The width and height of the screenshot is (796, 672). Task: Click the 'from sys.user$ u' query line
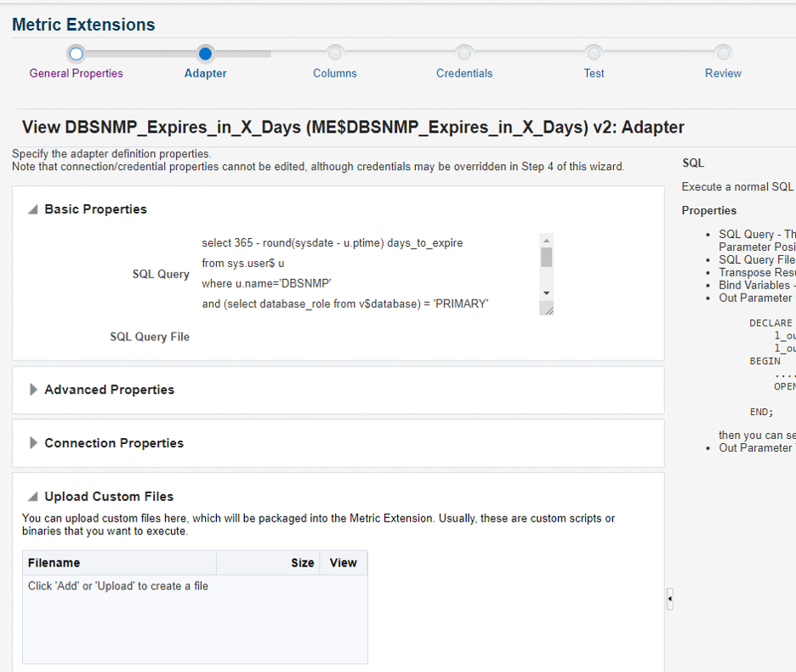click(242, 263)
